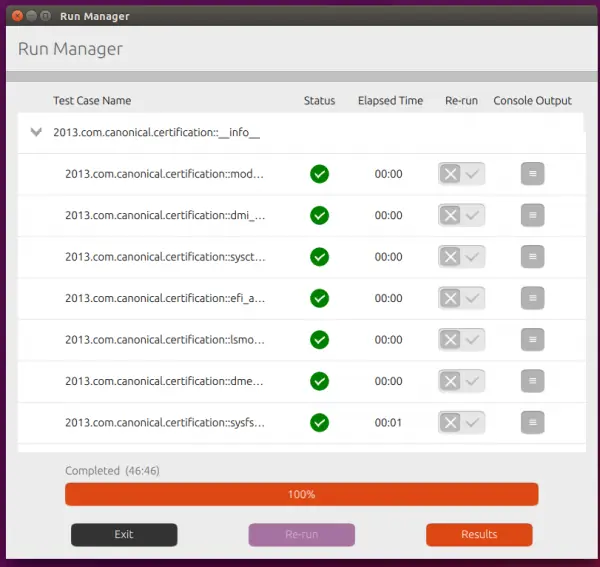This screenshot has width=600, height=567.
Task: Click the Status column header
Action: [x=320, y=101]
